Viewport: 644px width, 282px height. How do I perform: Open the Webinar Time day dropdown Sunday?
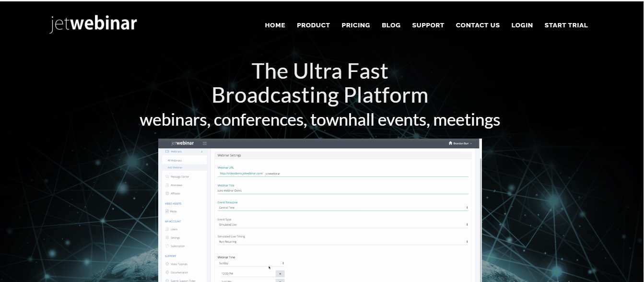251,263
